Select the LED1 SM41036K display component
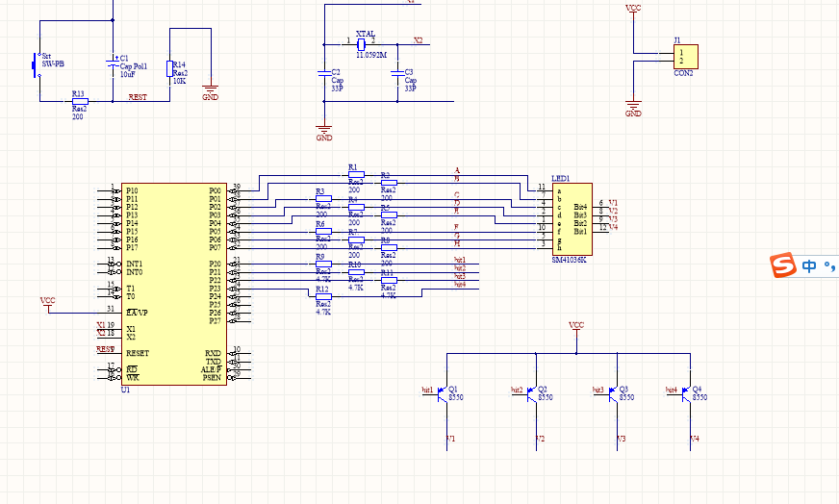839x504 pixels. pyautogui.click(x=572, y=219)
